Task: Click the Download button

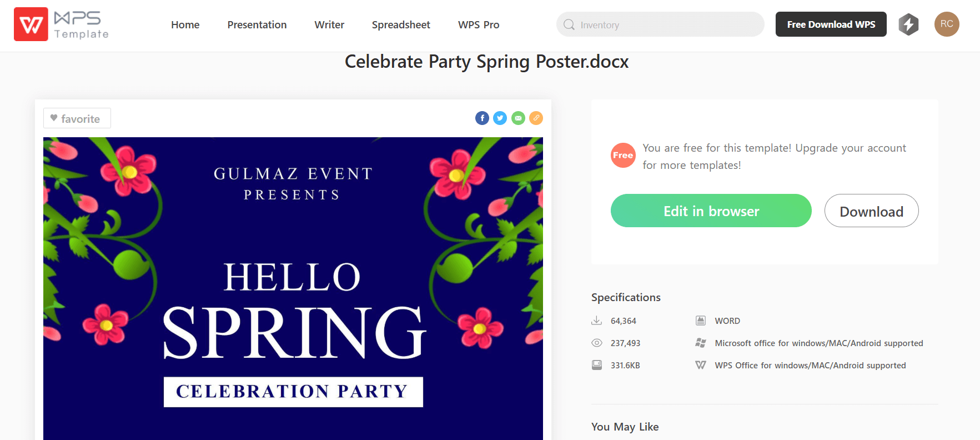Action: coord(871,211)
